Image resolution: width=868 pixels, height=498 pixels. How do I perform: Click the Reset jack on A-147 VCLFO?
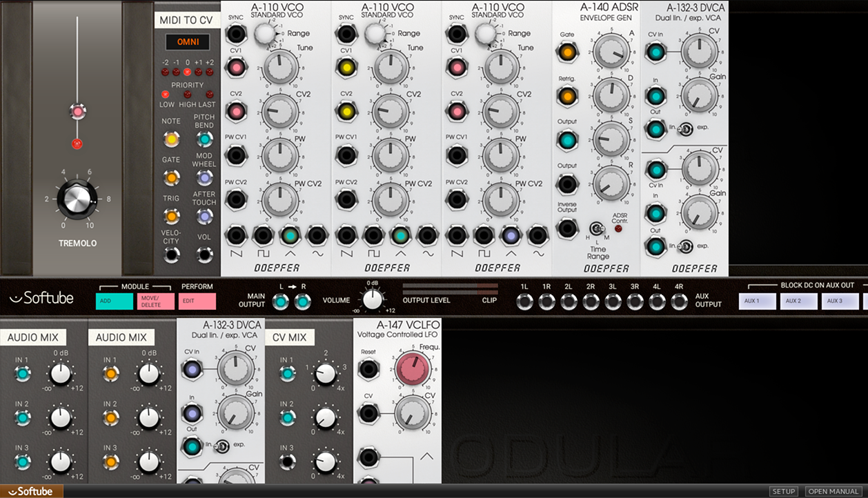(x=368, y=370)
